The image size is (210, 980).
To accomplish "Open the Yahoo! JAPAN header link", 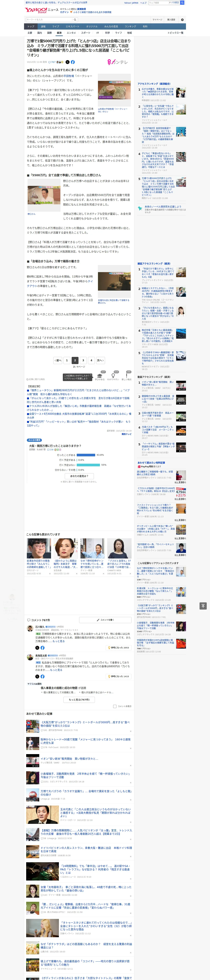I will click(131, 3).
